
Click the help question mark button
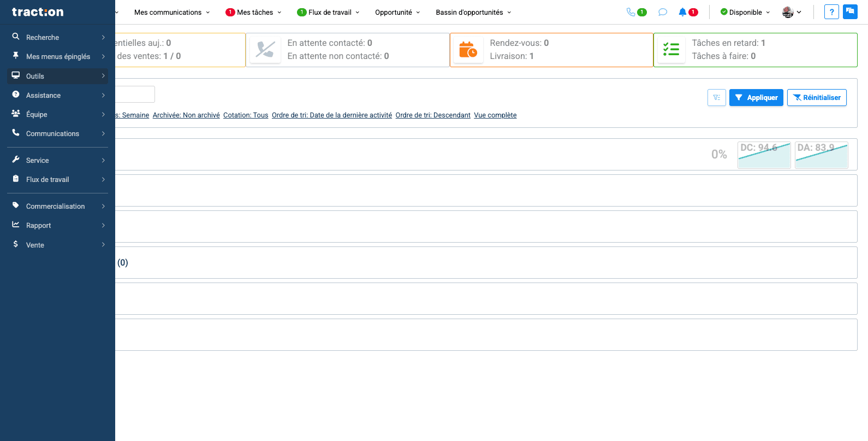point(831,12)
